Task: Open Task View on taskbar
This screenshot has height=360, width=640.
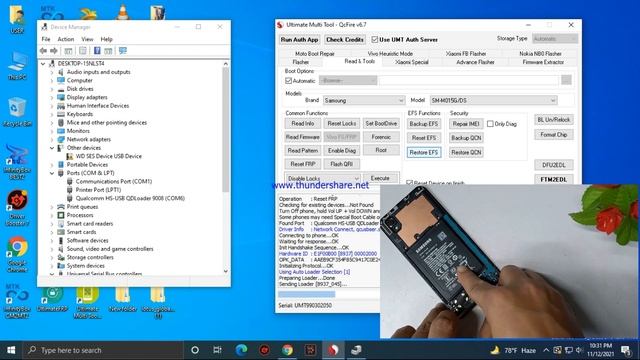Action: [x=217, y=350]
